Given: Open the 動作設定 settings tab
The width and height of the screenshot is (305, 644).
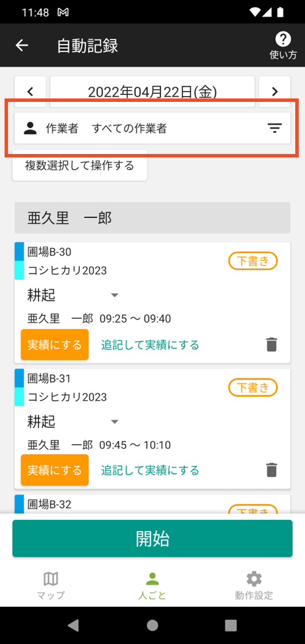Looking at the screenshot, I should 253,586.
